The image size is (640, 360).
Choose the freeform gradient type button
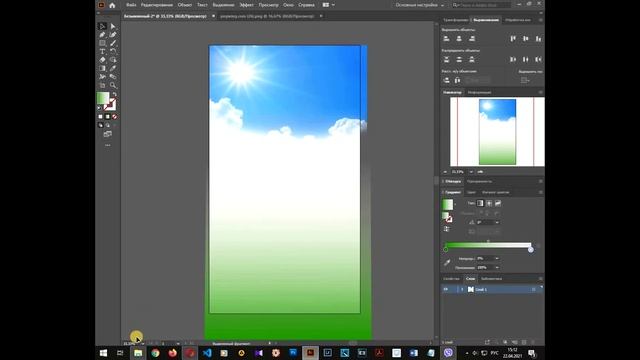pyautogui.click(x=498, y=203)
